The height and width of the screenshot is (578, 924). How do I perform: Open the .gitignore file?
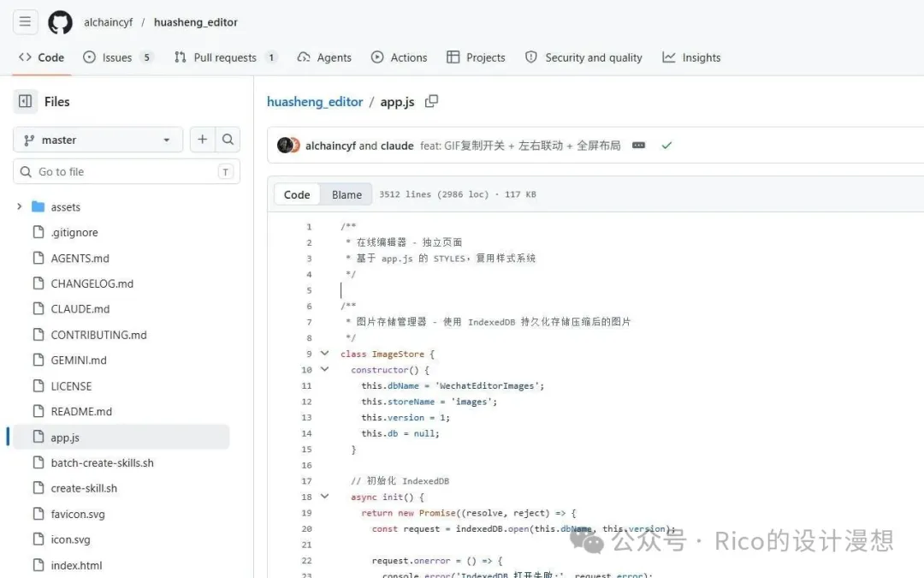click(74, 232)
